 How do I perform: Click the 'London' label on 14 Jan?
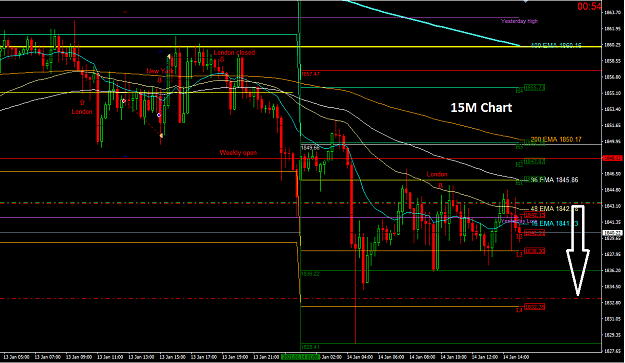(x=437, y=175)
